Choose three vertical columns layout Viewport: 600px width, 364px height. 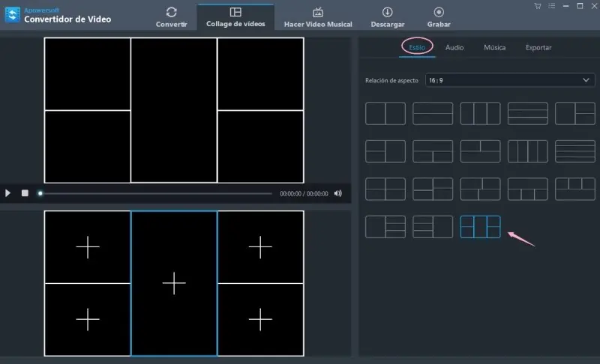click(x=480, y=113)
